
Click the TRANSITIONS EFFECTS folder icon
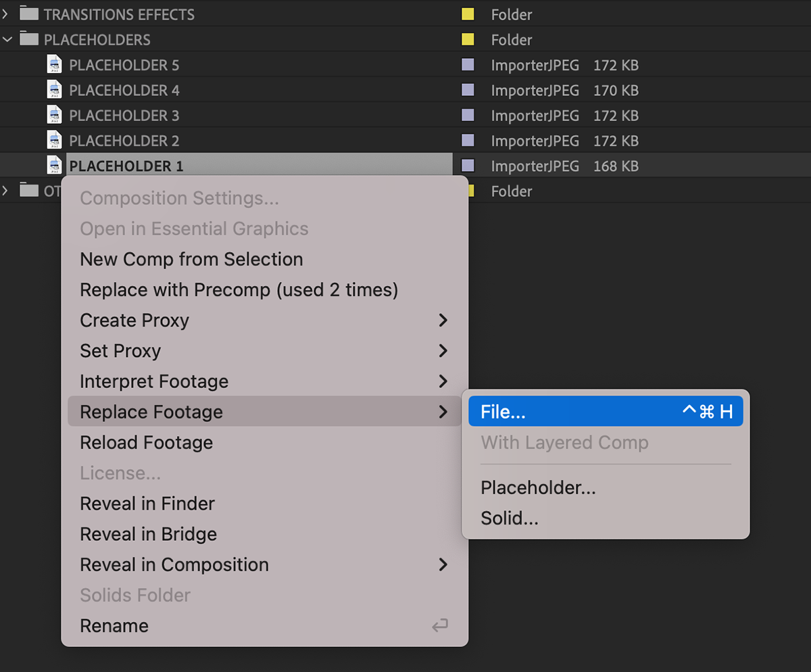(x=29, y=14)
